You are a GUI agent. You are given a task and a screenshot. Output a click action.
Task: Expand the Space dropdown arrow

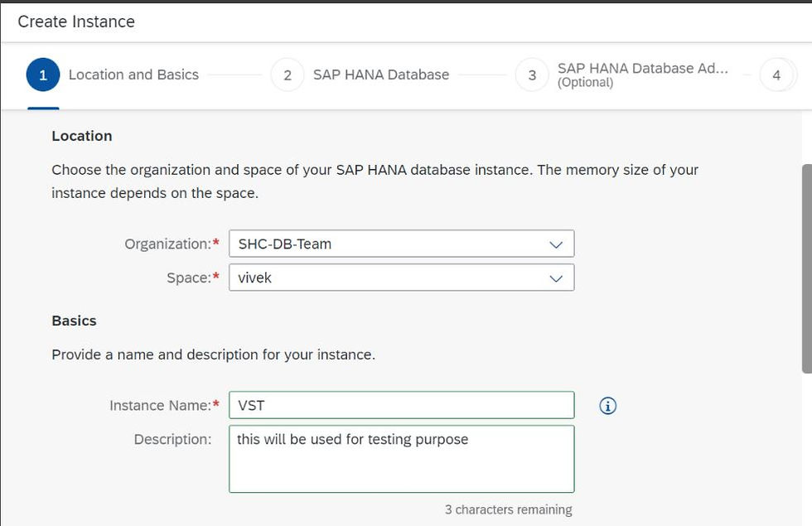pos(556,278)
